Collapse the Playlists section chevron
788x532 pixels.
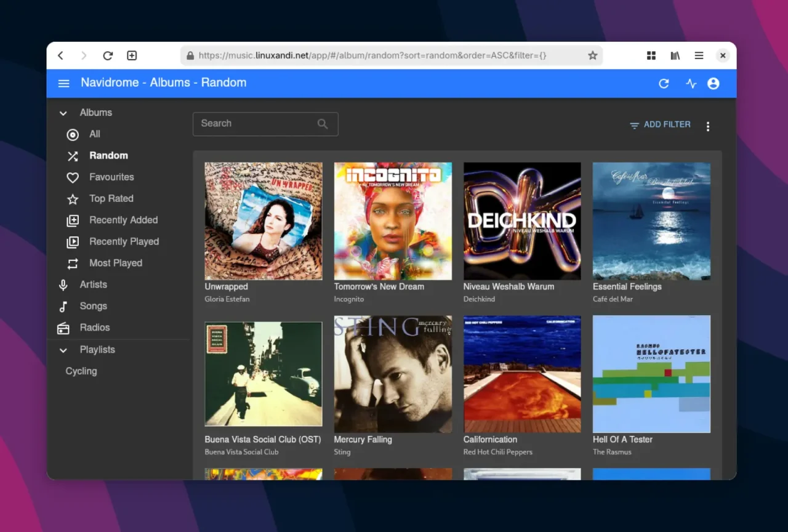(63, 350)
